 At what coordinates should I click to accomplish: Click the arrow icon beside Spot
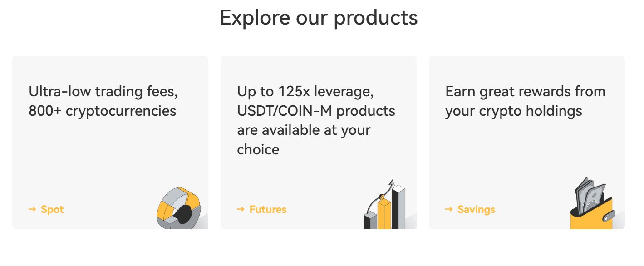32,209
